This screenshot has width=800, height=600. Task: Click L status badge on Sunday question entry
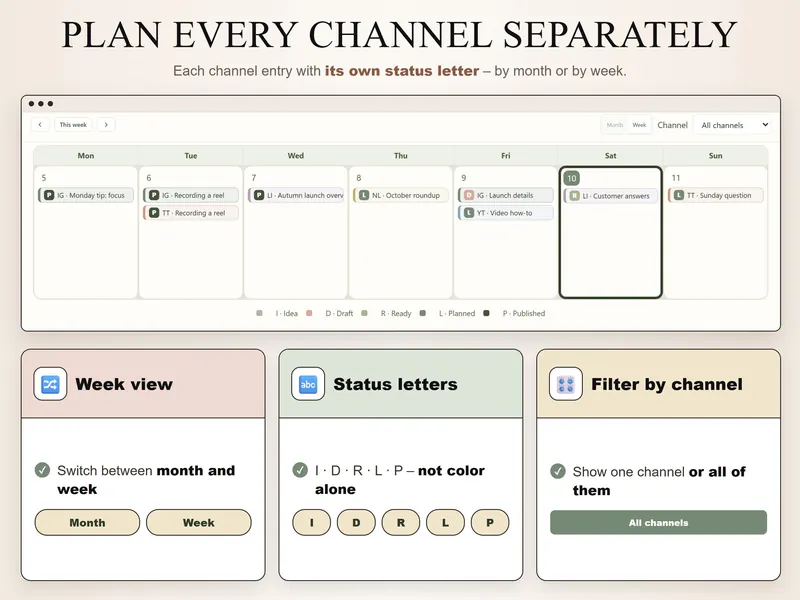tap(679, 195)
